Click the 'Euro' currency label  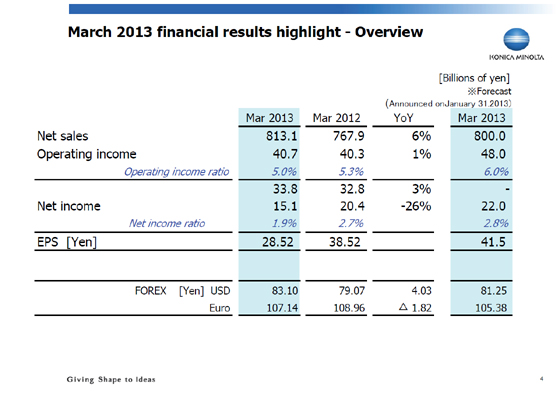(x=220, y=308)
